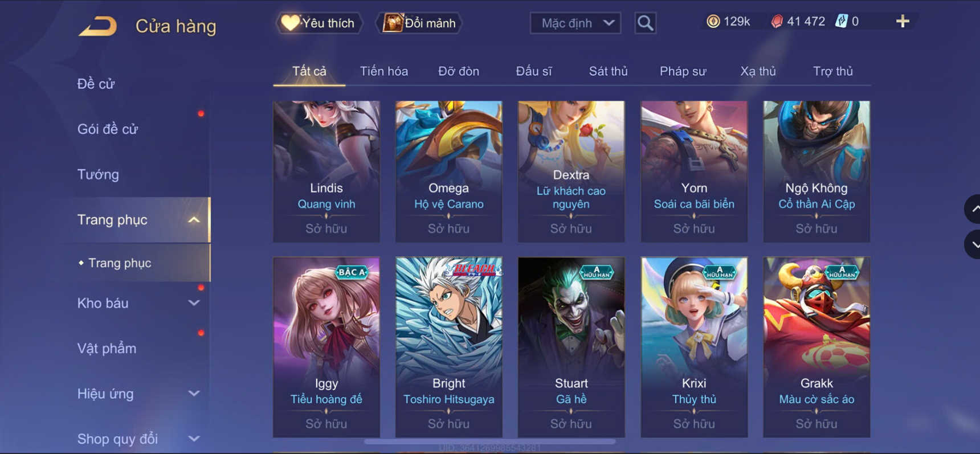Jump up with the side arrow button

click(x=973, y=209)
